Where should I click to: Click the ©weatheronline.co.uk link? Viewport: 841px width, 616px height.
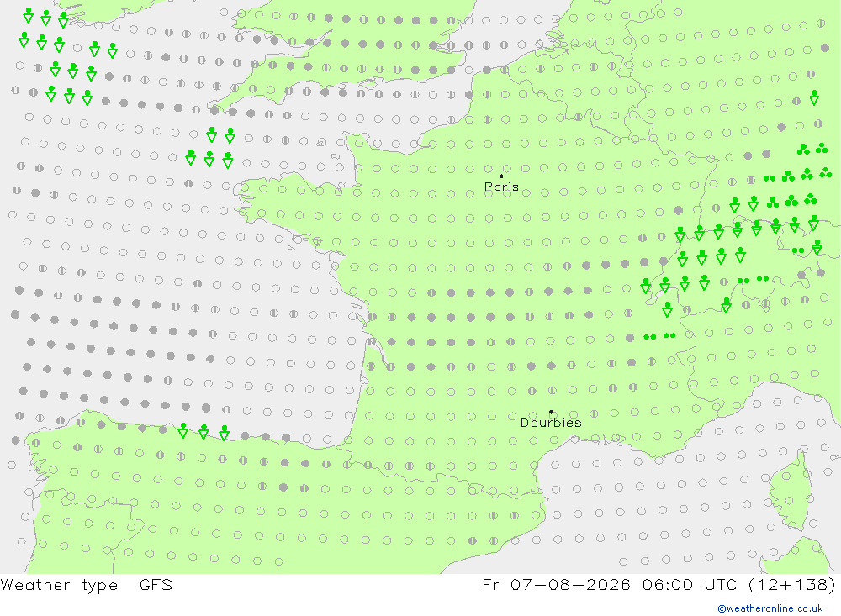[x=770, y=608]
